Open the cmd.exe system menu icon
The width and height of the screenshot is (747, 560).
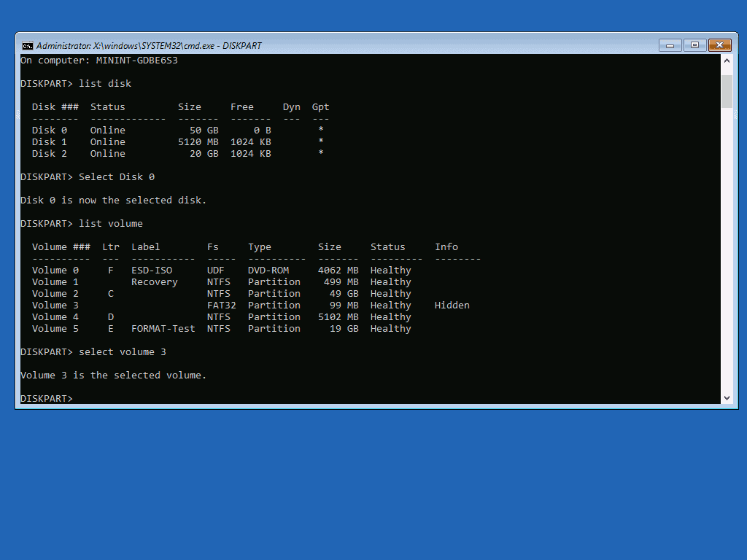coord(28,44)
